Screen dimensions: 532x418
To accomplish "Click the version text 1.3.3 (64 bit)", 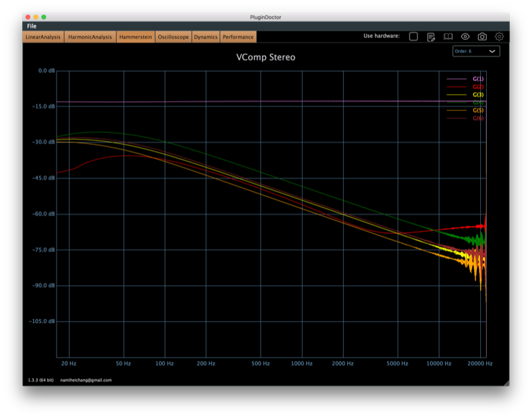I will pyautogui.click(x=41, y=380).
